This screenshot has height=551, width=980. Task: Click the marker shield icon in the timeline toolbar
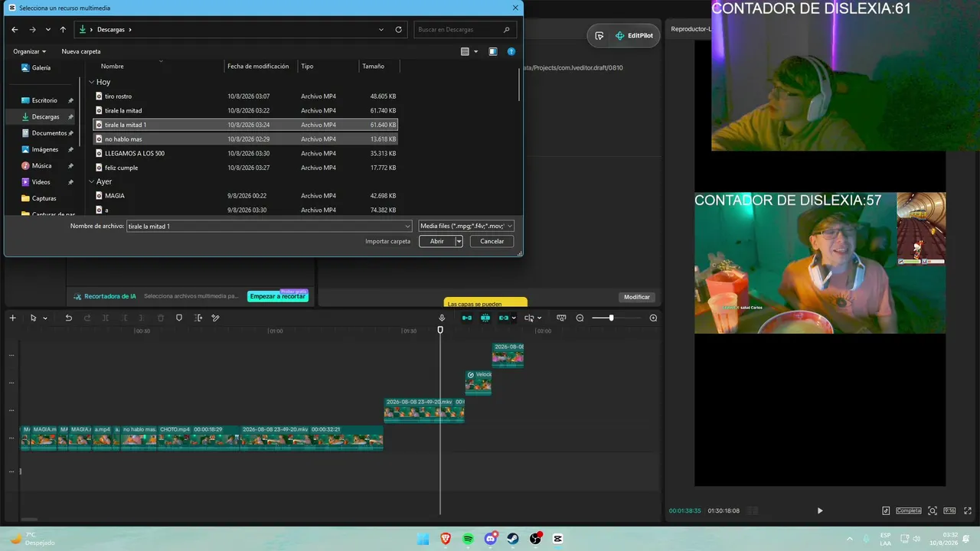tap(179, 318)
